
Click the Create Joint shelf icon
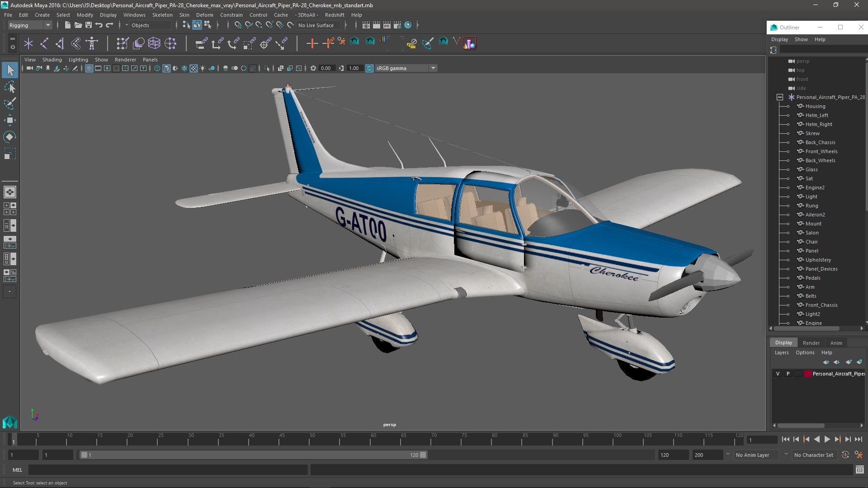(44, 43)
